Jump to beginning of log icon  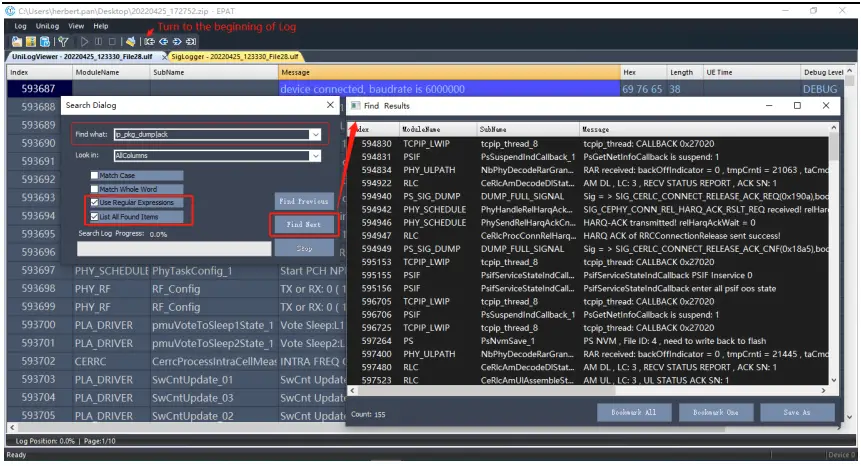(x=149, y=42)
